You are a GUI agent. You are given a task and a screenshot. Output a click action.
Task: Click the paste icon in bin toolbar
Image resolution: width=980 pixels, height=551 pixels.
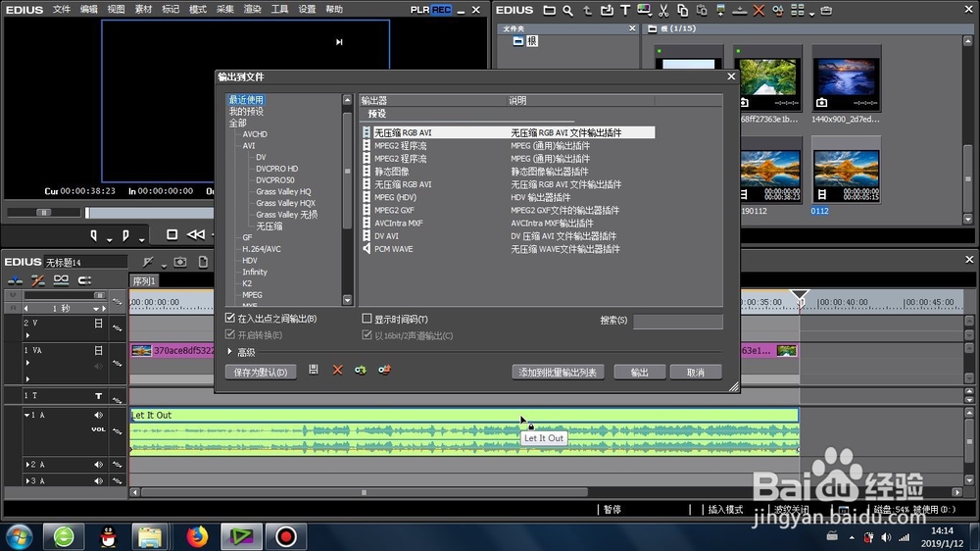pos(702,10)
